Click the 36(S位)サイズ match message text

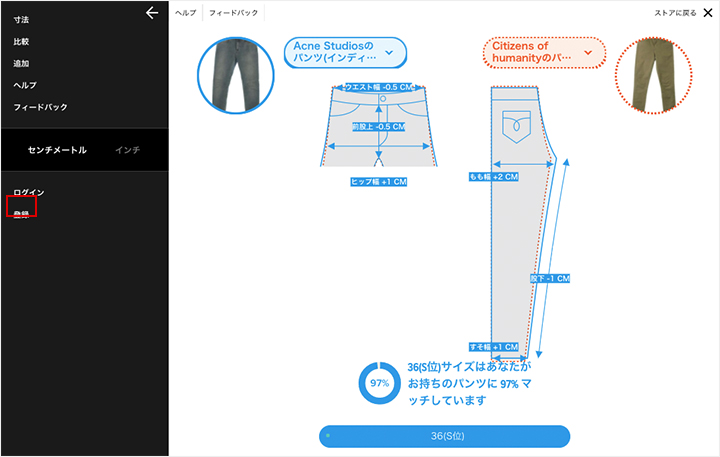point(469,384)
